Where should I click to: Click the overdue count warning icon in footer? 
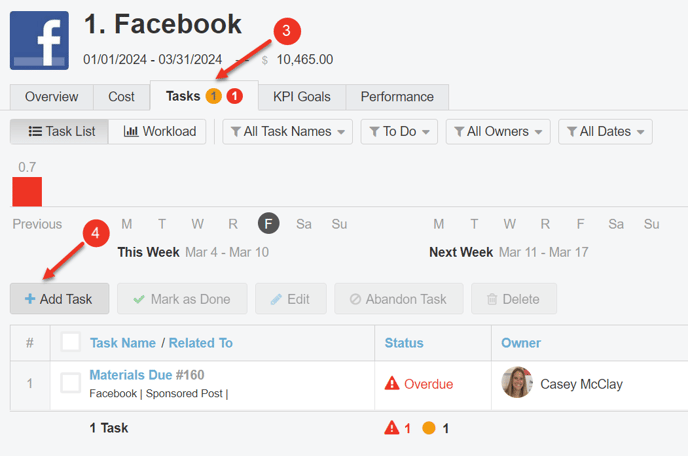click(392, 427)
